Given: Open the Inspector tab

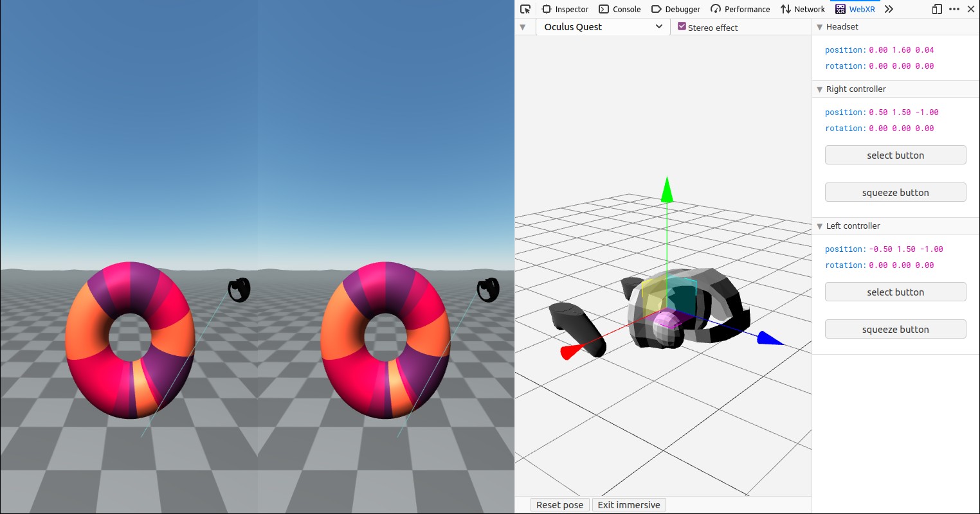Looking at the screenshot, I should coord(565,9).
